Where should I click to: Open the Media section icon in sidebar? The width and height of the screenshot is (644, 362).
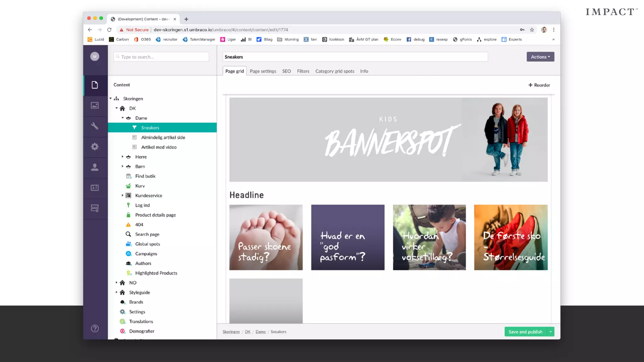point(95,106)
